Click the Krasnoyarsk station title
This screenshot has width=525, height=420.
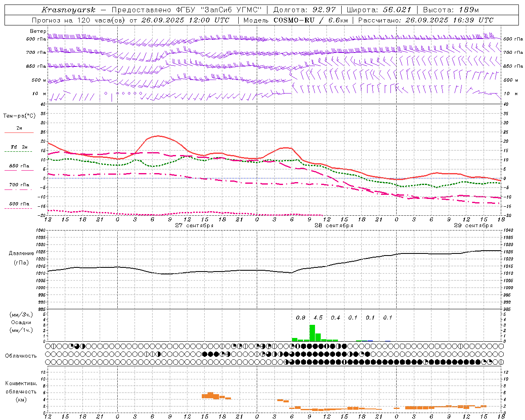click(x=68, y=10)
